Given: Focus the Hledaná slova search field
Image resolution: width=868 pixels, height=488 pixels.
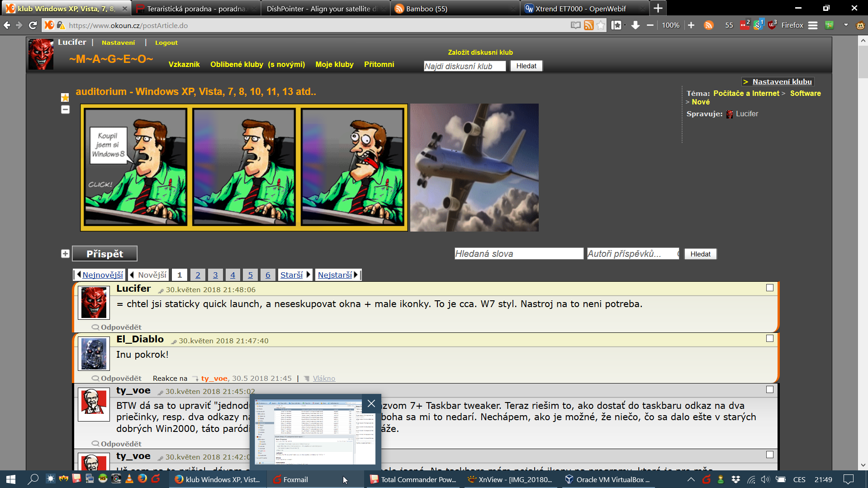Looking at the screenshot, I should (x=519, y=254).
